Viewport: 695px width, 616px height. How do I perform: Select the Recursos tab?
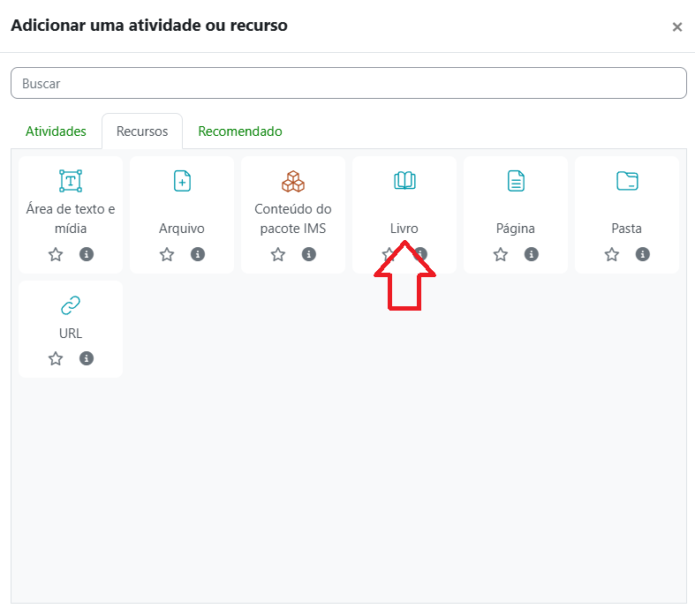[x=142, y=131]
